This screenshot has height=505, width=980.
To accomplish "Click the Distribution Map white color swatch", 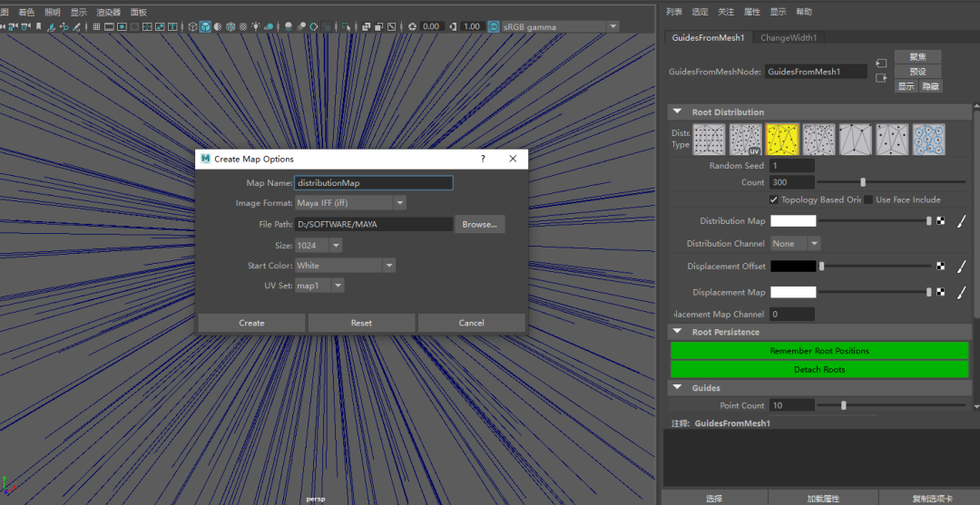I will (793, 221).
